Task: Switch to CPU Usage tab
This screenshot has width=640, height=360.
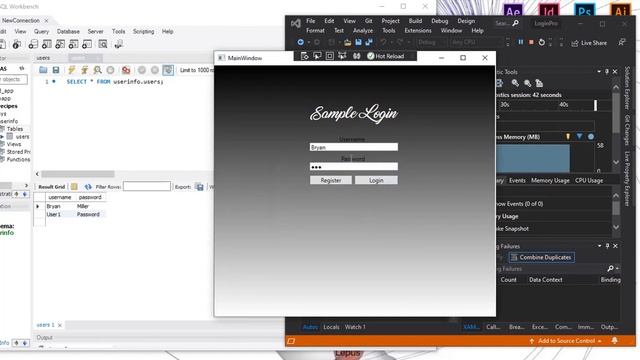Action: click(589, 180)
